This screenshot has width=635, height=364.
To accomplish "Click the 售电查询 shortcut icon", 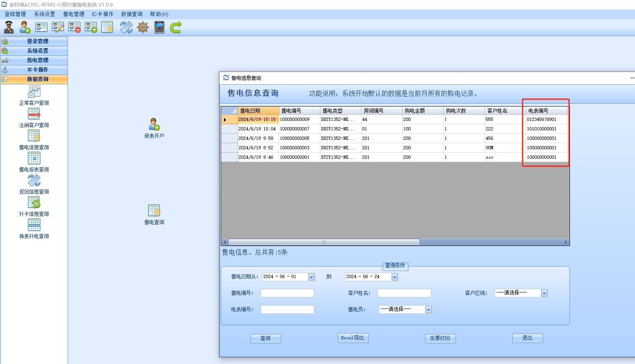I will click(x=154, y=211).
